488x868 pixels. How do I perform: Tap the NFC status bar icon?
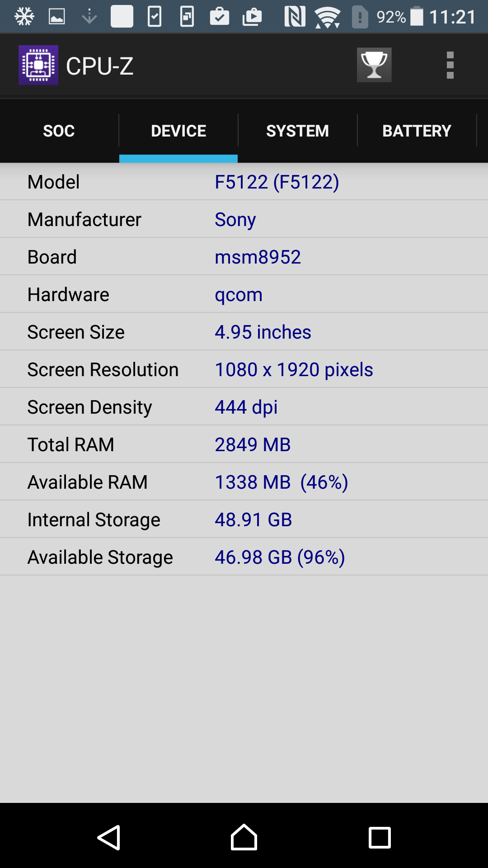[295, 17]
